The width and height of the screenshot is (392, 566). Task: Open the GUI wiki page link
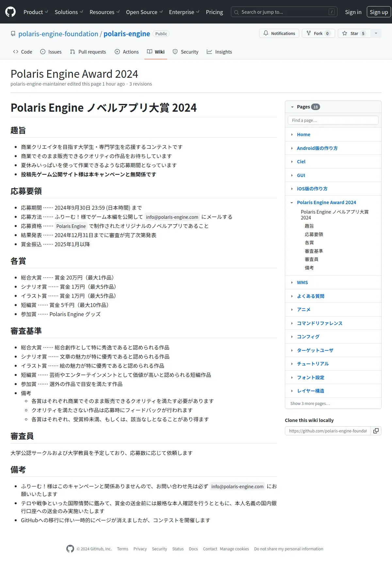click(x=301, y=175)
